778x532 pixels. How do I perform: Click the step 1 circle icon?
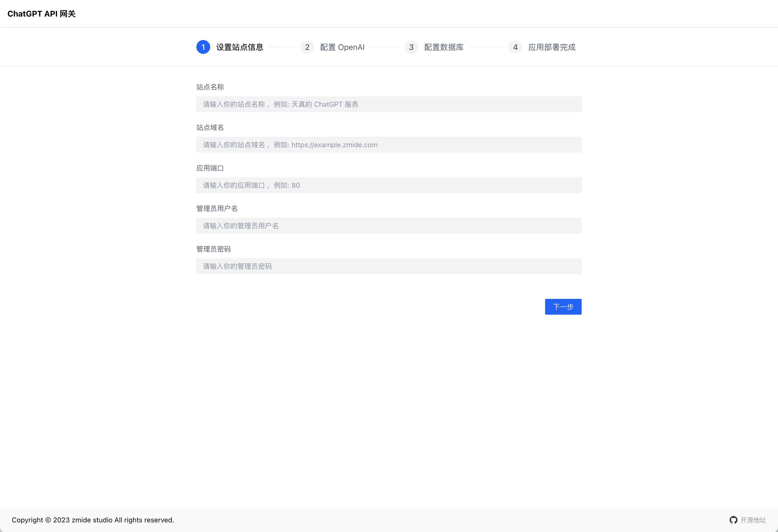click(203, 47)
